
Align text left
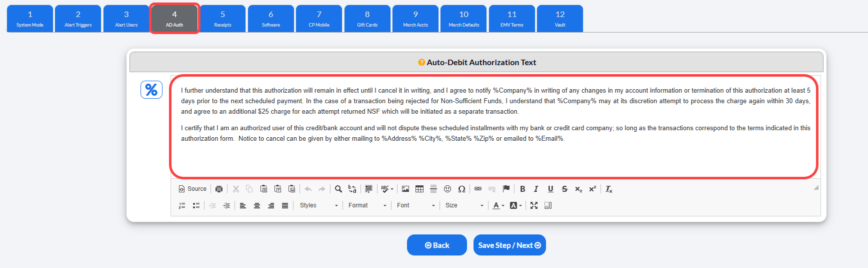tap(243, 205)
